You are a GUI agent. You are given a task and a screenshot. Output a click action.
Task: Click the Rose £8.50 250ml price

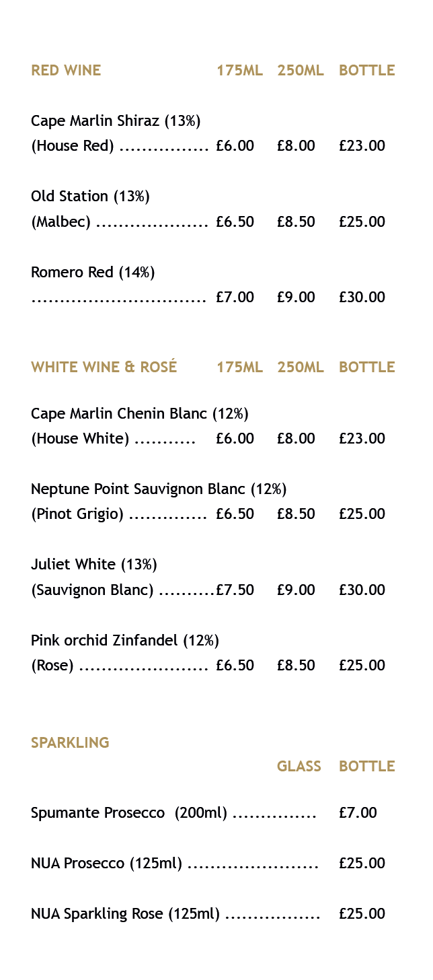pyautogui.click(x=296, y=665)
